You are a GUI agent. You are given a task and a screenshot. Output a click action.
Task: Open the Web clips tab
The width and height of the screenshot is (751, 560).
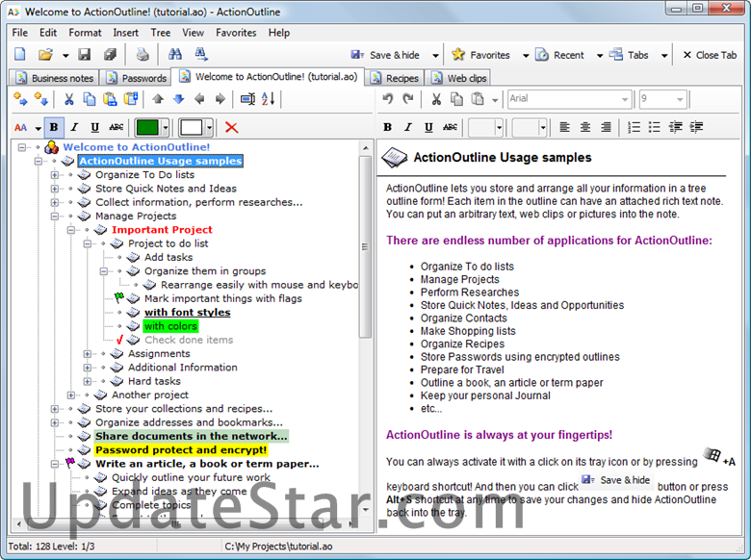pyautogui.click(x=459, y=78)
